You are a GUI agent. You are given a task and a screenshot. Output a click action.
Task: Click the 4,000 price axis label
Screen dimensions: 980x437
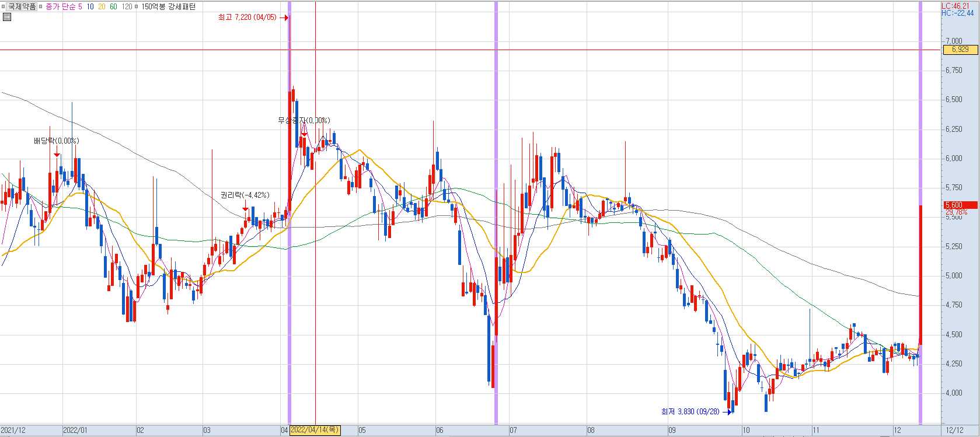954,393
